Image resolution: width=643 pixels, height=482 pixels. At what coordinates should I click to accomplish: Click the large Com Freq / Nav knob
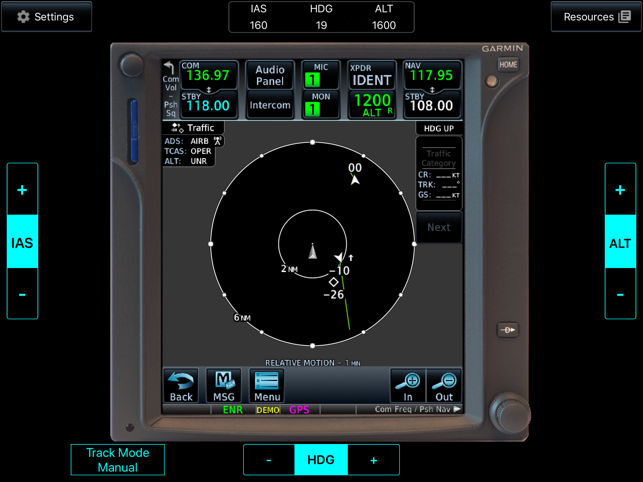510,413
